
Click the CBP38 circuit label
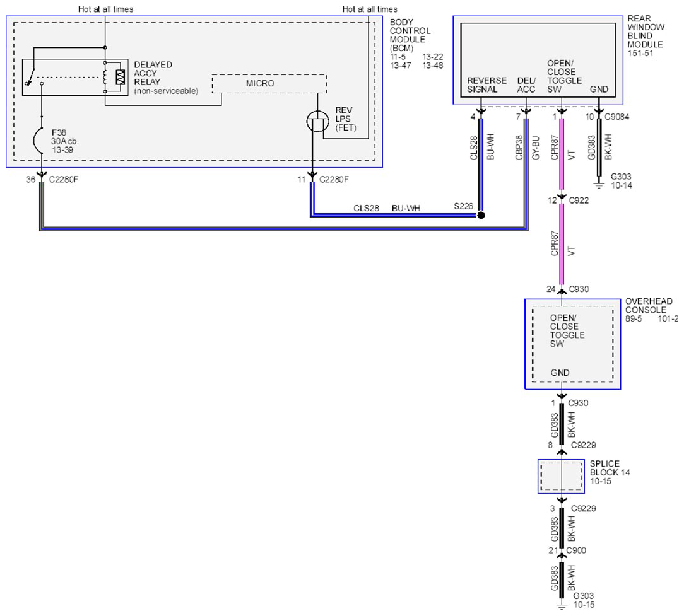click(x=518, y=148)
